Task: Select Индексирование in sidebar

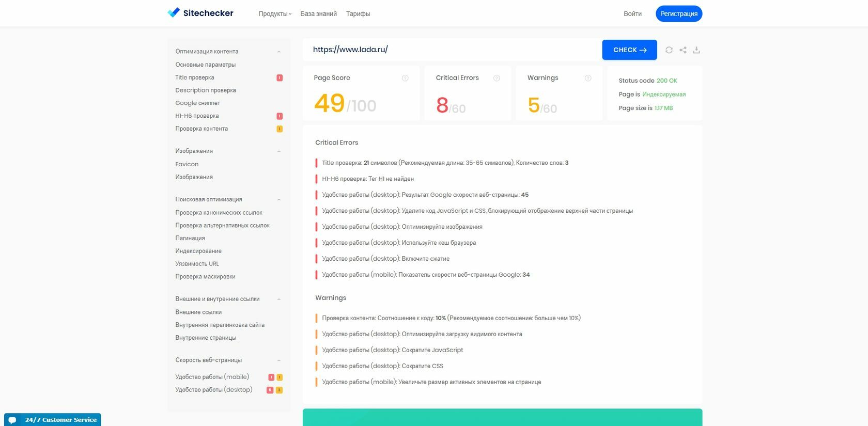Action: pyautogui.click(x=198, y=251)
